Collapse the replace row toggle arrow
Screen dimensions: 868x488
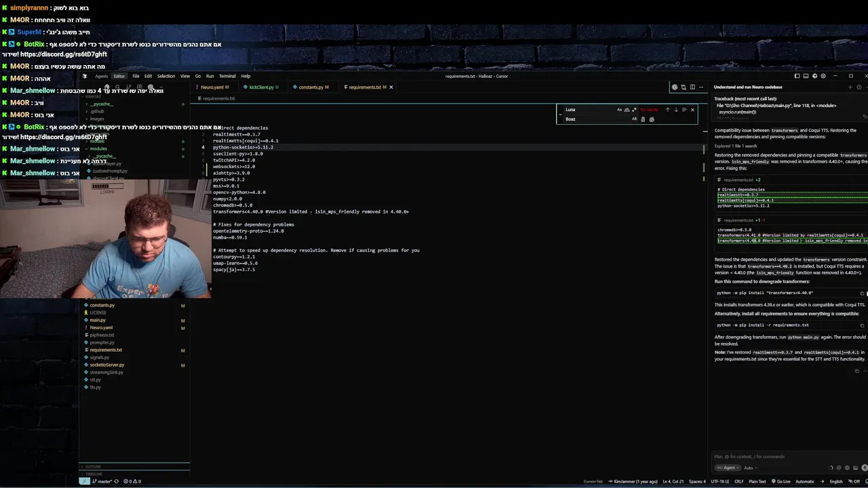tap(560, 115)
